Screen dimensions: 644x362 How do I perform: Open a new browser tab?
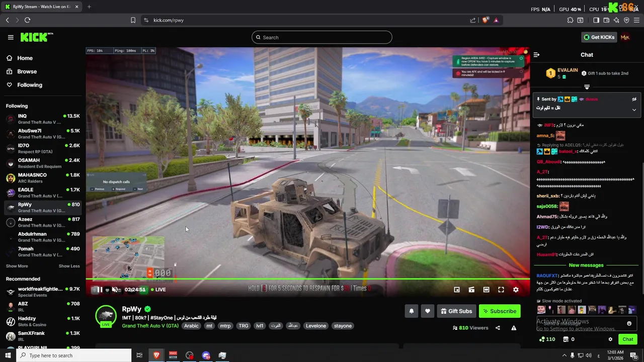pos(89,7)
